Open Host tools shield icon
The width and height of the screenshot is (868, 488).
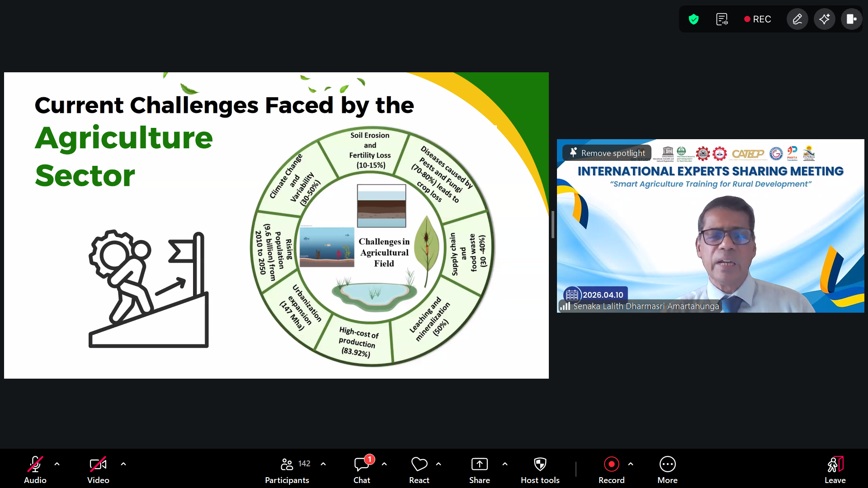(540, 470)
